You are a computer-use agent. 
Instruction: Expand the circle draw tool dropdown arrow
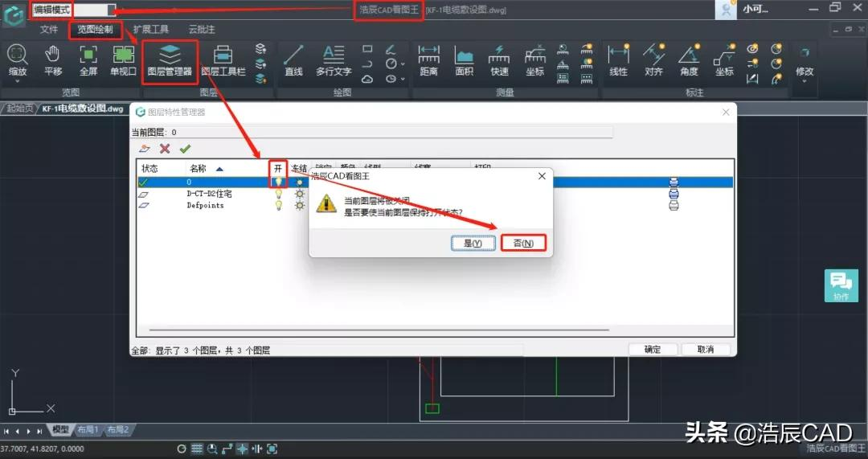click(x=403, y=64)
